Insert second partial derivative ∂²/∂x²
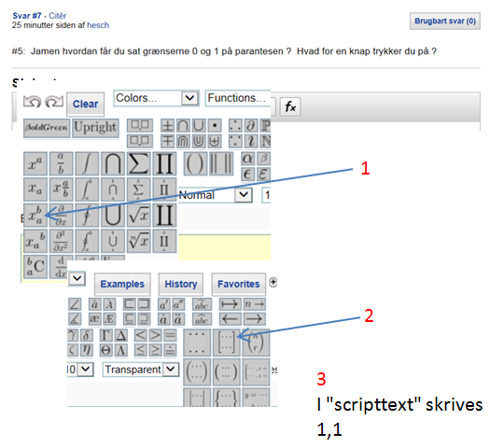Image resolution: width=490 pixels, height=448 pixels. [x=62, y=241]
